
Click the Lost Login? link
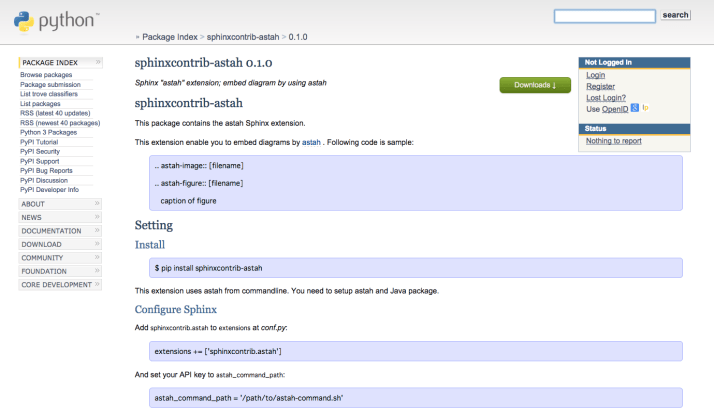pos(607,97)
